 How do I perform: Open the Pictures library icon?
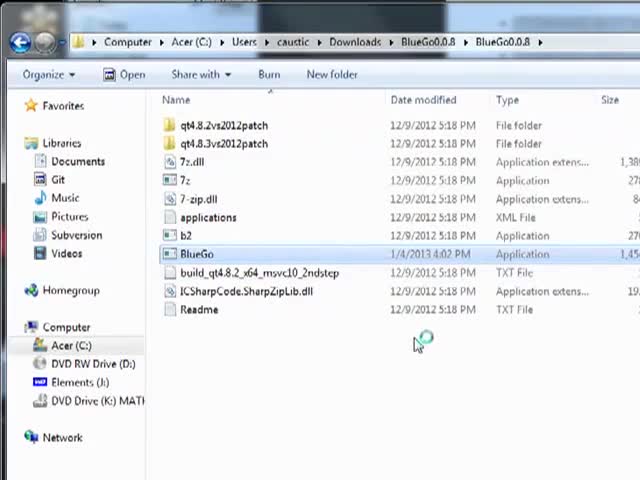pos(40,217)
